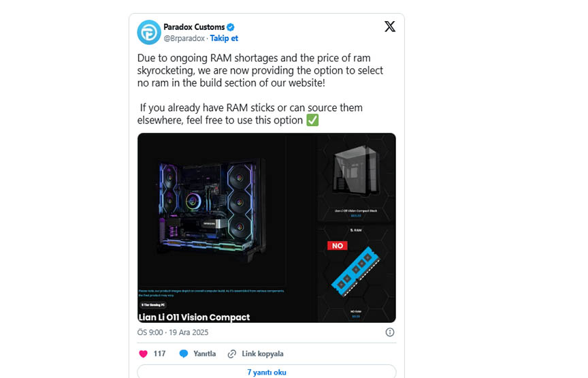Click the green checkmark emoji
588x378 pixels.
(x=312, y=120)
